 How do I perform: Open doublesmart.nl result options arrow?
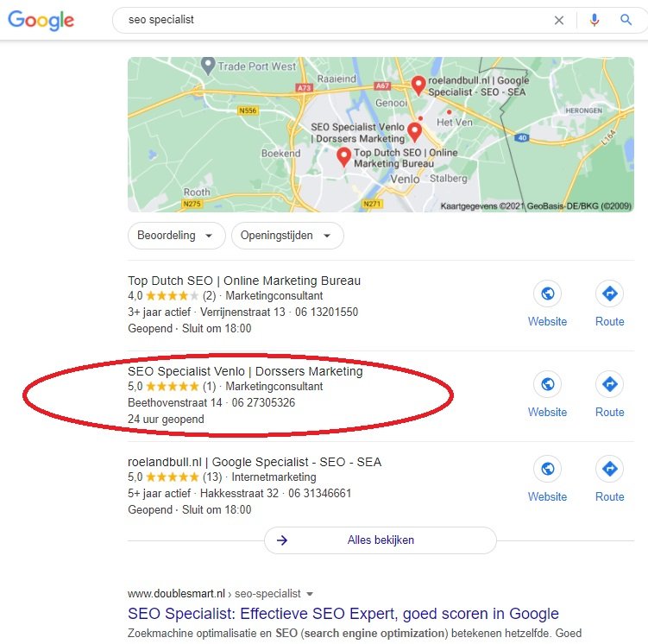pos(309,594)
